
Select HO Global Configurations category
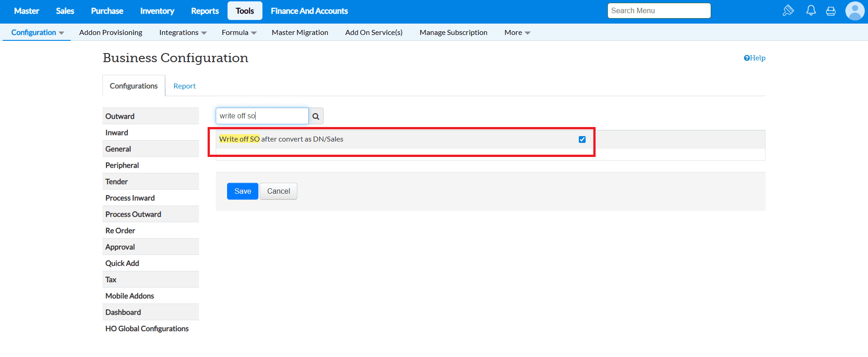pyautogui.click(x=147, y=328)
